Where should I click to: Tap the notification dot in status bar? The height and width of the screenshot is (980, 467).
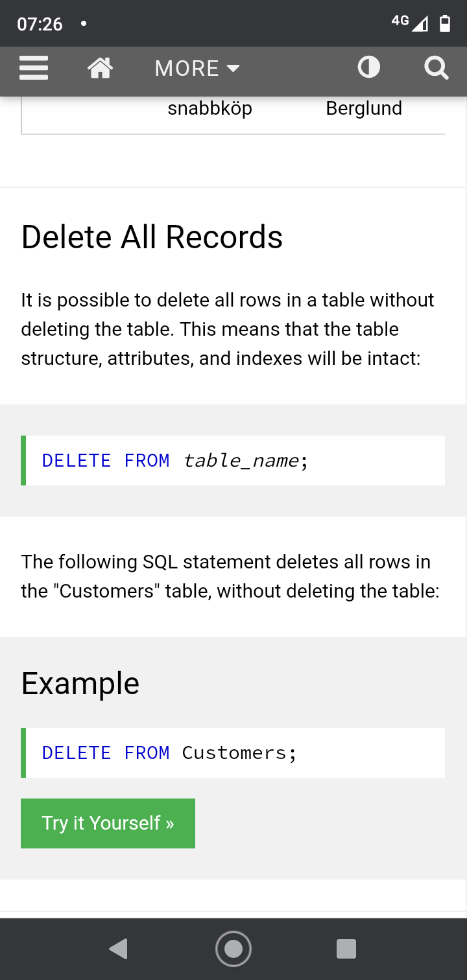[84, 25]
